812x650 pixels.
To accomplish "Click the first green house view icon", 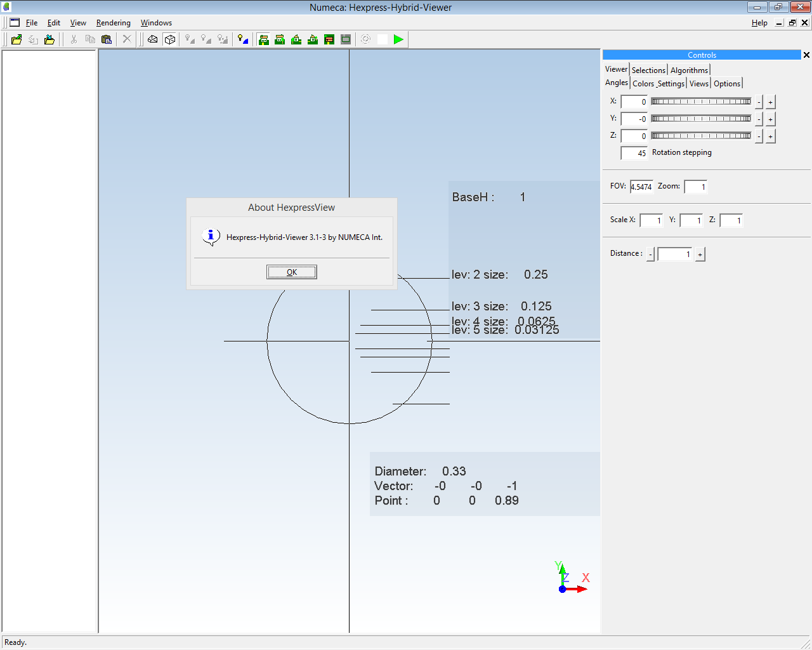I will point(263,39).
